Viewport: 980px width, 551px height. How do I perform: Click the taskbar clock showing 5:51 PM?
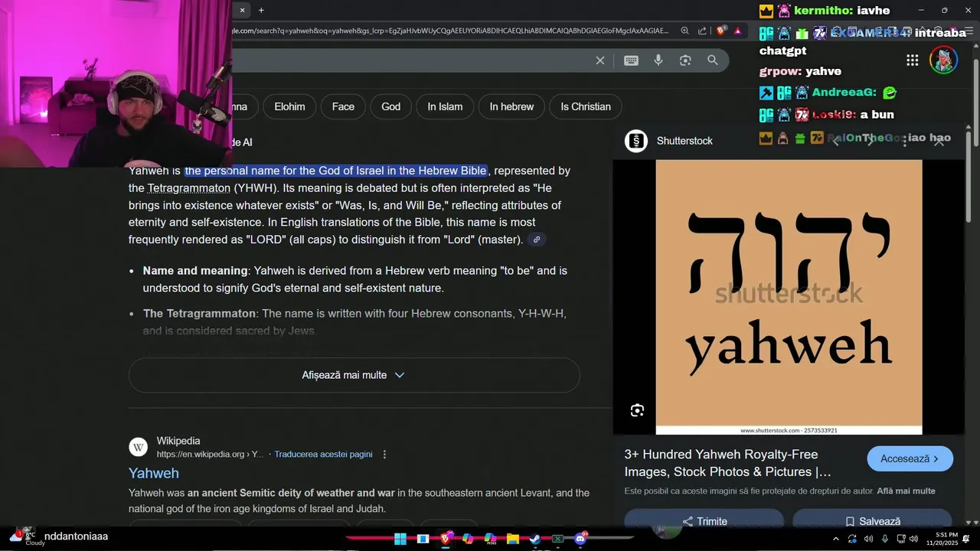click(x=942, y=539)
